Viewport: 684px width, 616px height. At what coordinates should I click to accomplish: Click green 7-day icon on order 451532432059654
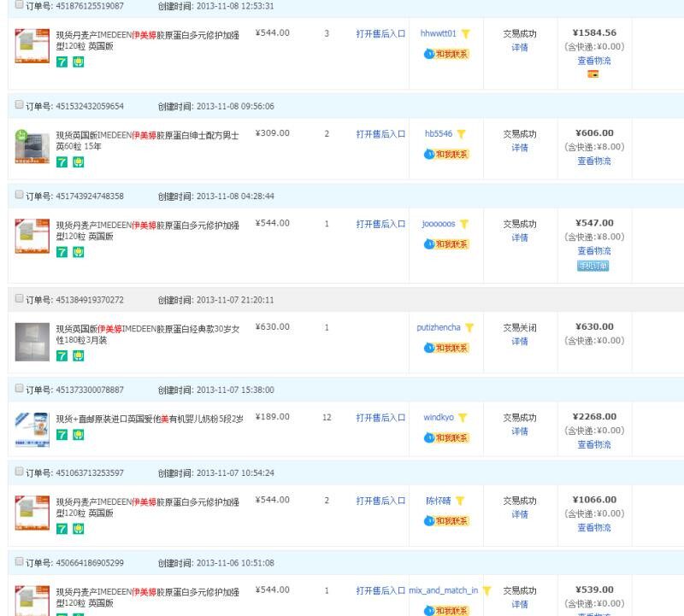(62, 162)
